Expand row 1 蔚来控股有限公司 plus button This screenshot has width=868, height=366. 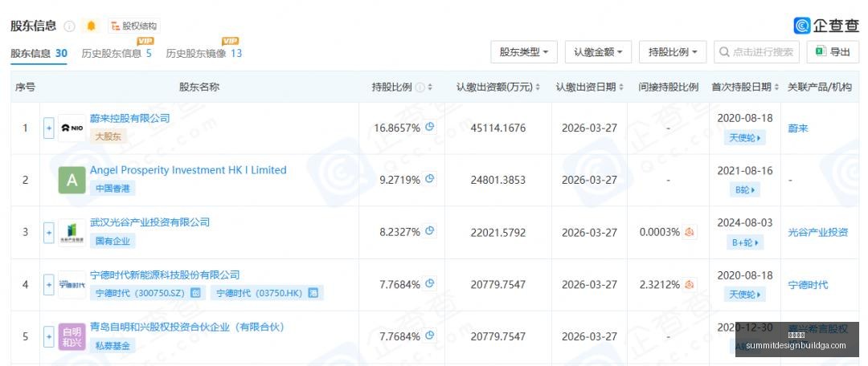49,128
